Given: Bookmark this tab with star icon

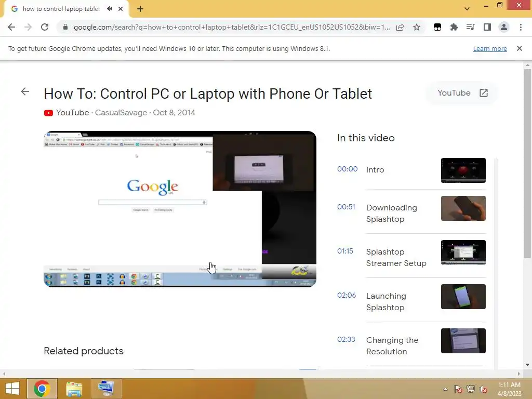Looking at the screenshot, I should click(x=417, y=27).
